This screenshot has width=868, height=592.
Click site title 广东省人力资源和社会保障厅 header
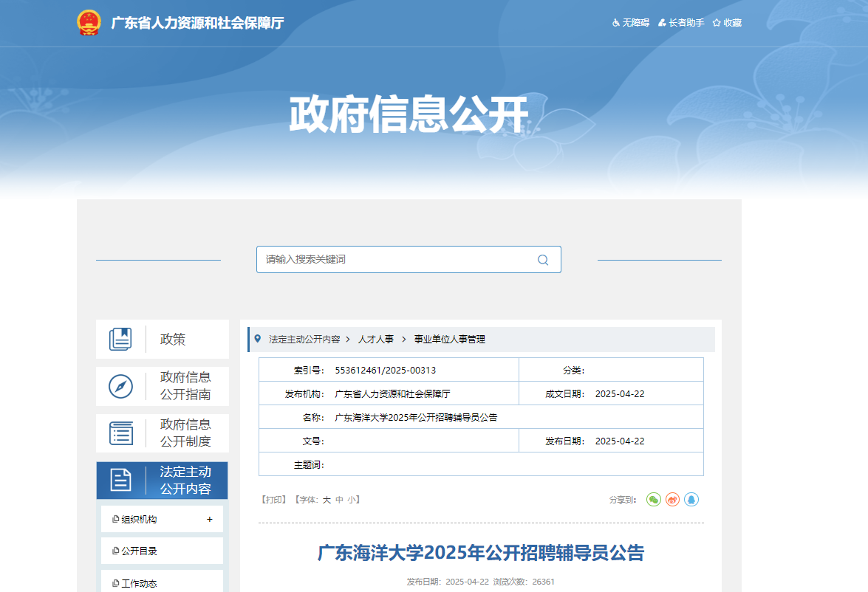[198, 23]
